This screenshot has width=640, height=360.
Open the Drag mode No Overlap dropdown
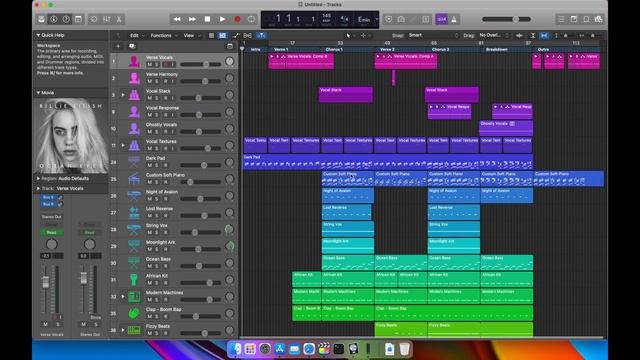(x=494, y=36)
